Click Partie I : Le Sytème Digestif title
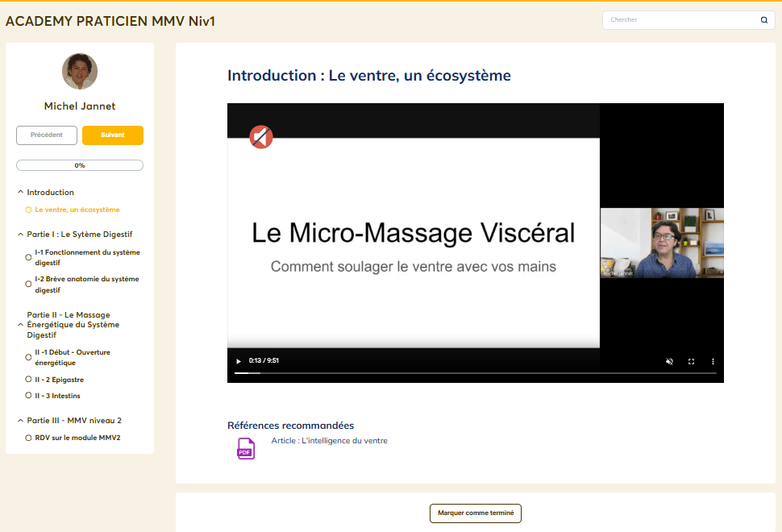This screenshot has width=782, height=532. click(80, 235)
